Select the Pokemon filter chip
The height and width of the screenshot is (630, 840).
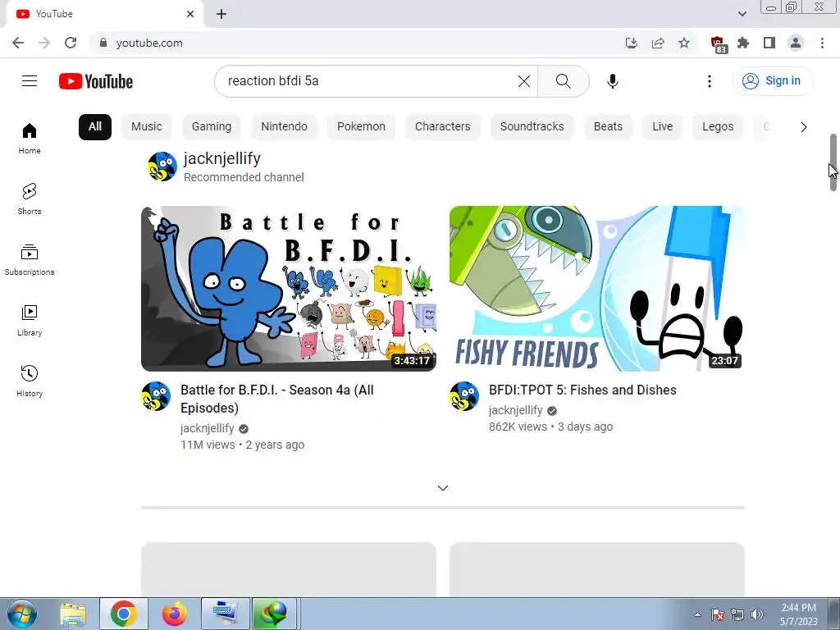point(361,127)
